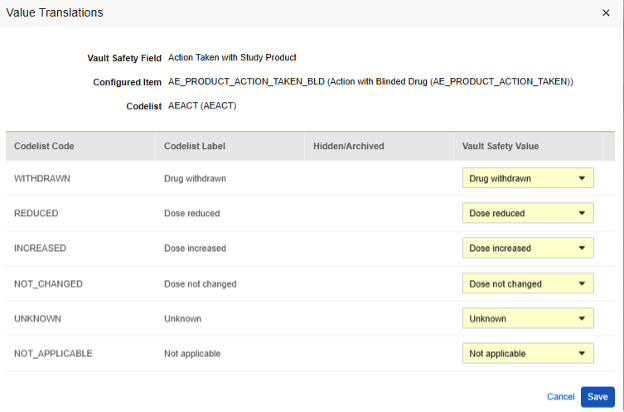The height and width of the screenshot is (412, 624).
Task: Open the Dose reduced value dropdown
Action: click(527, 213)
